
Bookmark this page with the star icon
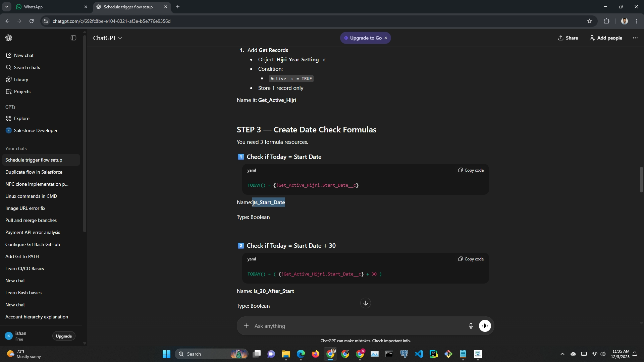(589, 21)
